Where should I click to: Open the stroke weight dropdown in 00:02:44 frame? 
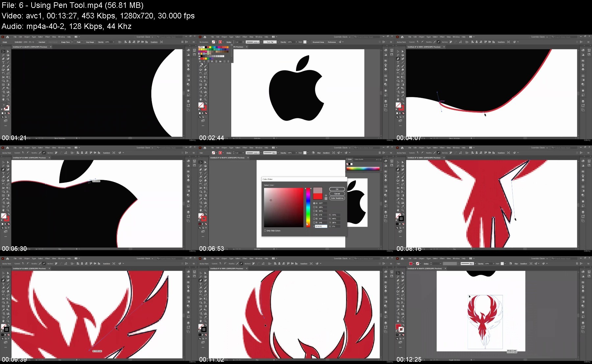243,42
